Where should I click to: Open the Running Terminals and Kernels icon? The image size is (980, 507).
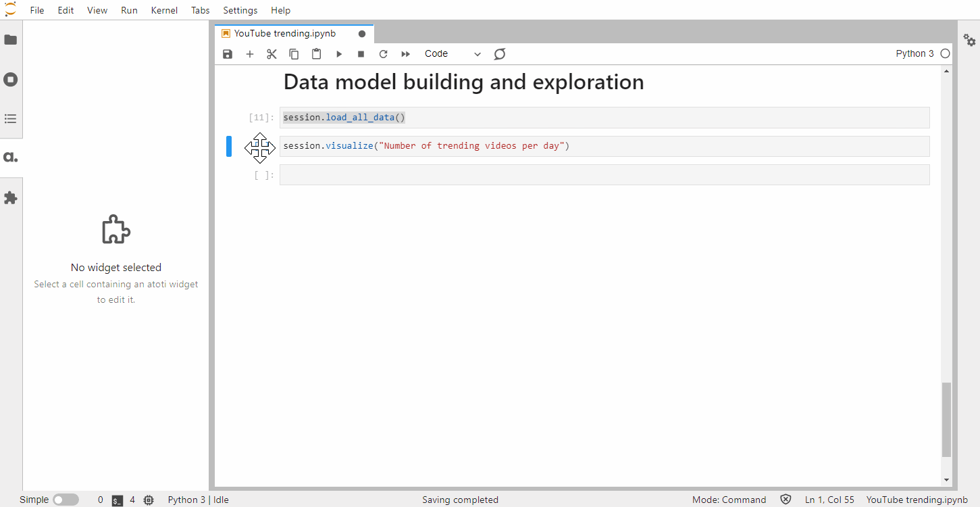(11, 79)
